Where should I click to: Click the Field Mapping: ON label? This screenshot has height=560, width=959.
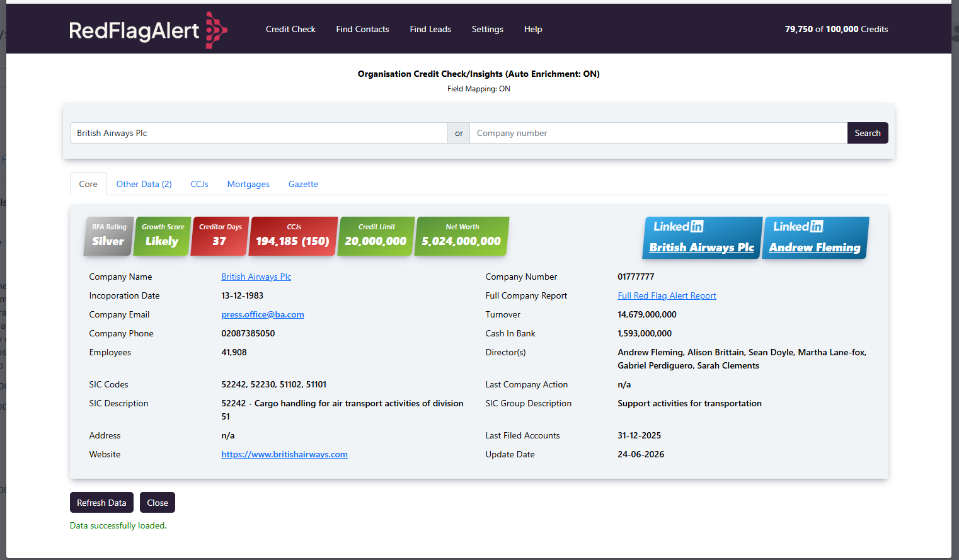pos(479,89)
